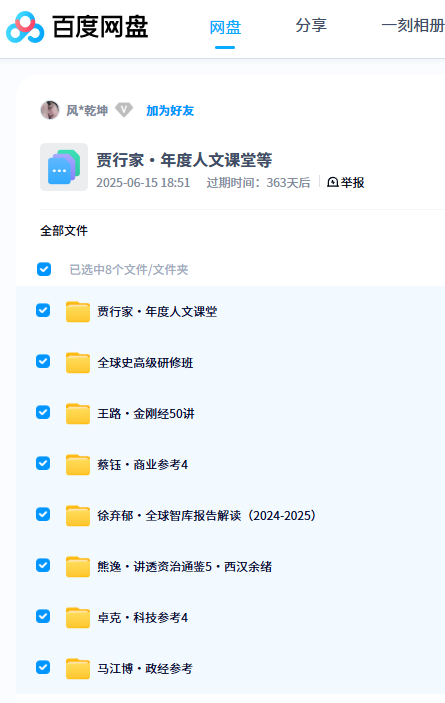The width and height of the screenshot is (445, 703).
Task: Click the VIP diamond badge icon
Action: pos(124,110)
